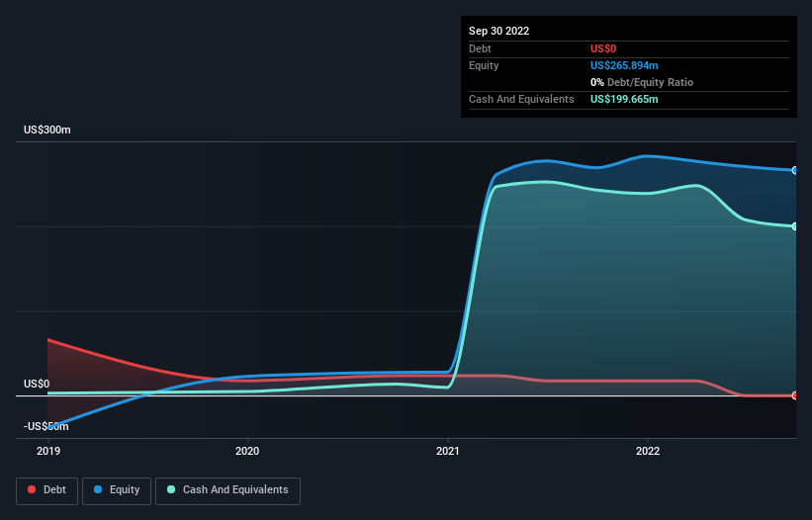The image size is (812, 520).
Task: Click the Equity row label in tooltip
Action: tap(484, 65)
